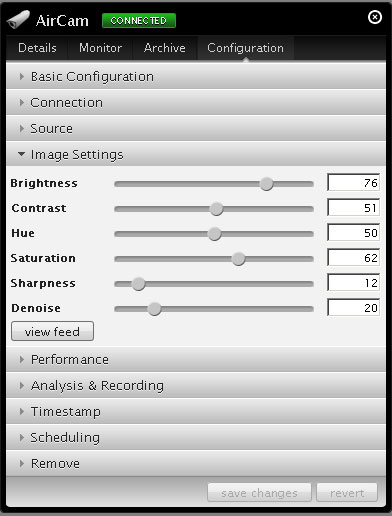Expand the Source section
This screenshot has height=516, width=392.
click(196, 128)
